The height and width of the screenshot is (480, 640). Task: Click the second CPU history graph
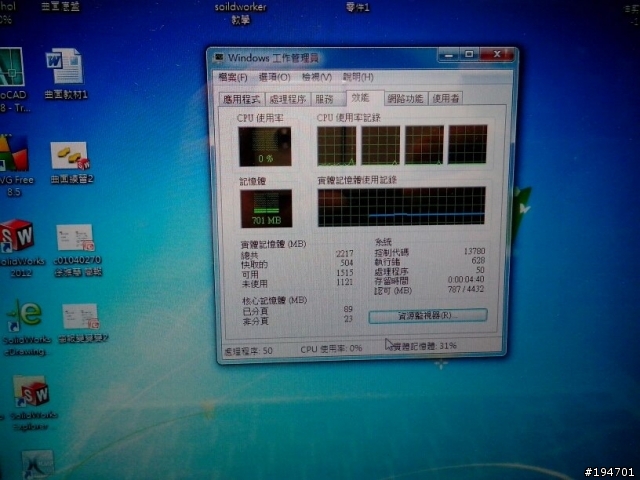point(380,145)
